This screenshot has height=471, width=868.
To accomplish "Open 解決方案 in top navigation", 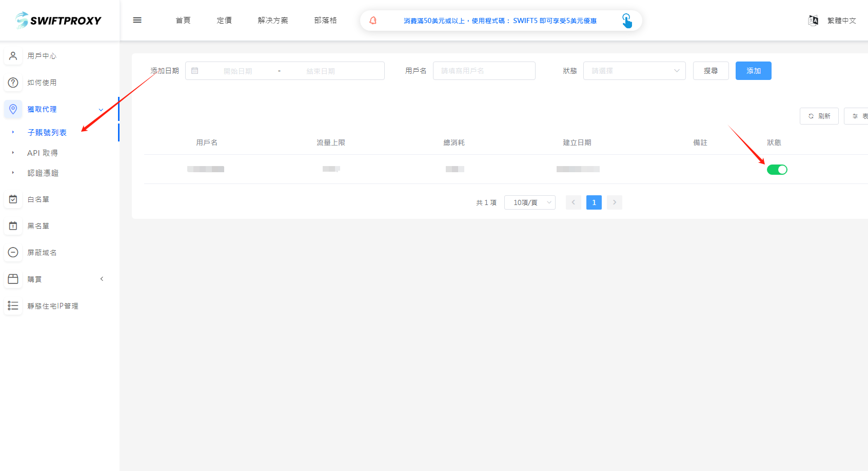I will coord(273,21).
